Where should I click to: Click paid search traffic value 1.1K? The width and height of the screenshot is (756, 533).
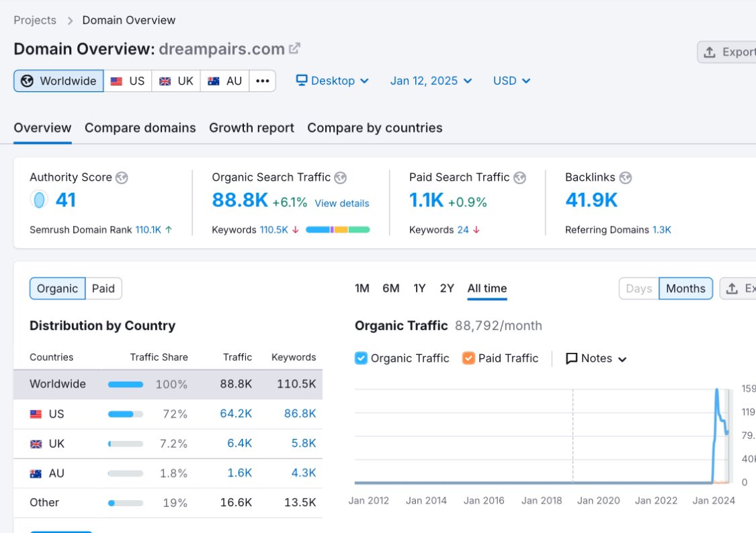click(x=426, y=200)
